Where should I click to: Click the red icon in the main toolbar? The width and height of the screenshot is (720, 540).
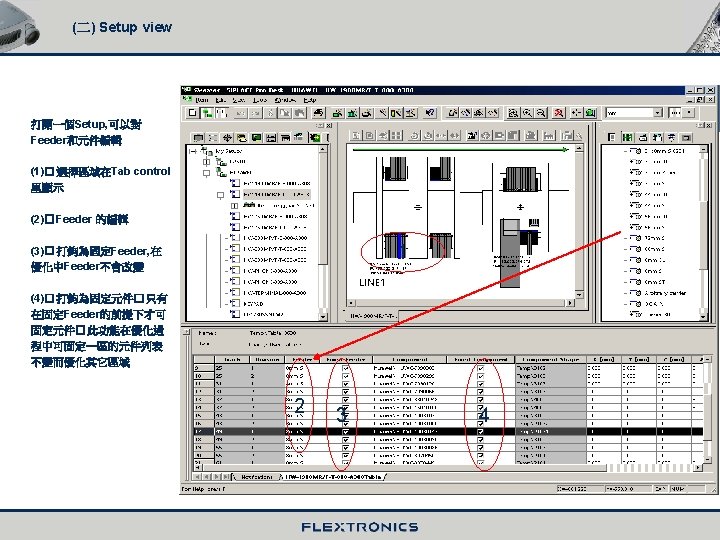(559, 112)
